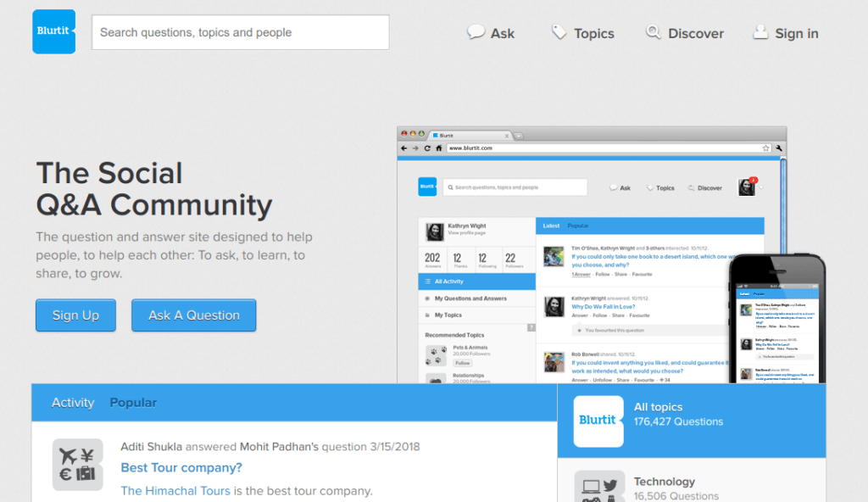868x502 pixels.
Task: Click the Sign in person icon
Action: [760, 32]
